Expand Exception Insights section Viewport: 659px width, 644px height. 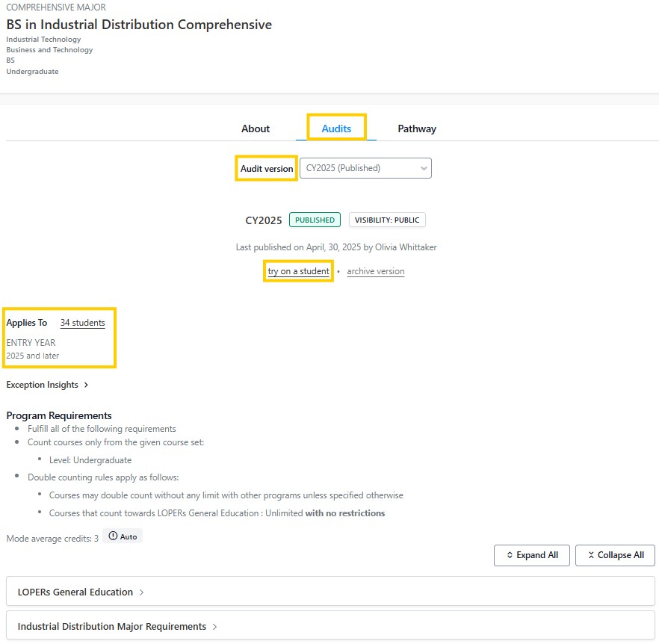click(x=47, y=385)
